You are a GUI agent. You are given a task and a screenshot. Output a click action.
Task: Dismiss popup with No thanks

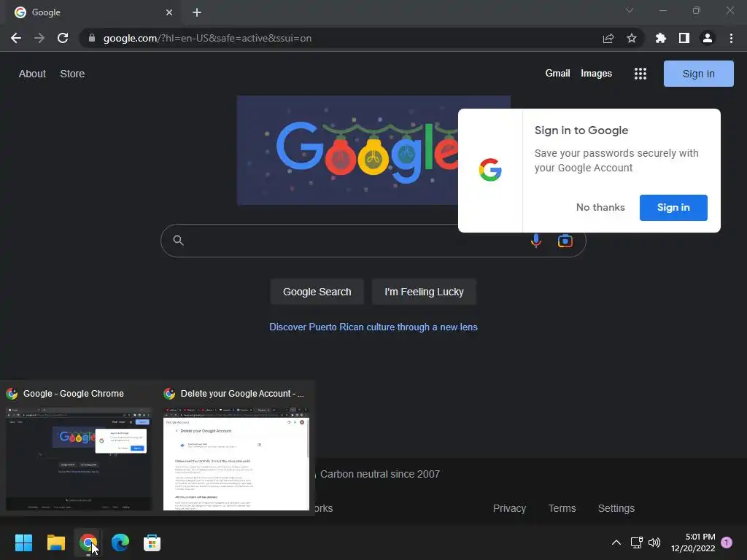pyautogui.click(x=600, y=208)
